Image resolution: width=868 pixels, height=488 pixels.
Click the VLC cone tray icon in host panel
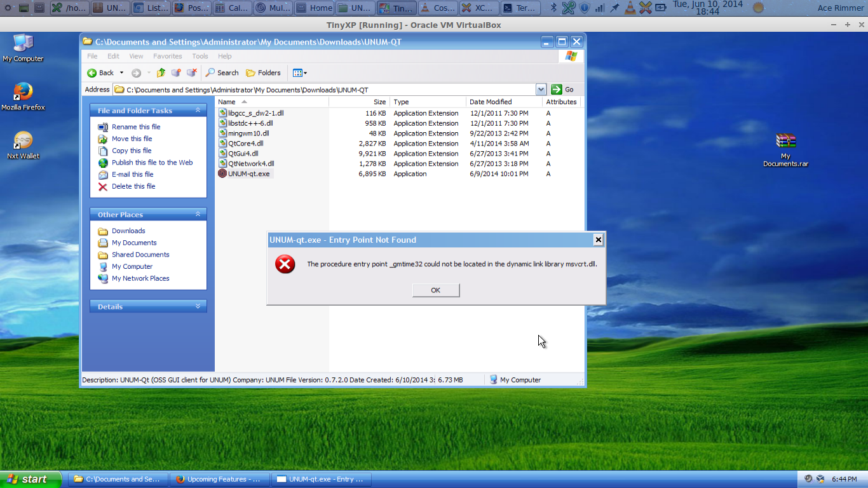[630, 8]
